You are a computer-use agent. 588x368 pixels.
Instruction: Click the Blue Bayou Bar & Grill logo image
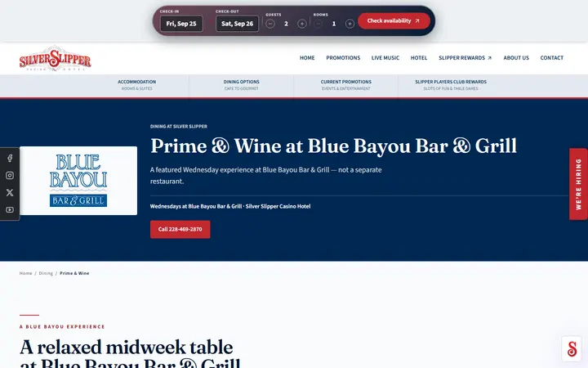tap(78, 181)
